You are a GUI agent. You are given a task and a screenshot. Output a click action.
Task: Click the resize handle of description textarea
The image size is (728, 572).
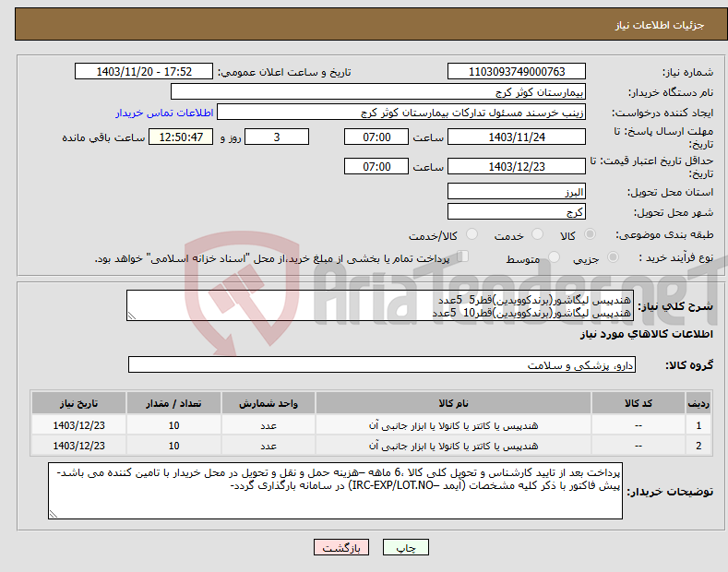pyautogui.click(x=132, y=316)
